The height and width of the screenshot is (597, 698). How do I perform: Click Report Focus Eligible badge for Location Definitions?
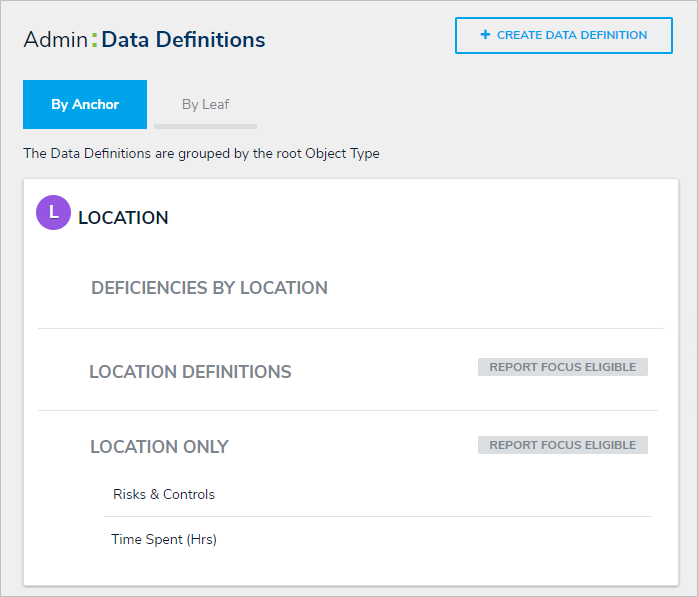[562, 367]
